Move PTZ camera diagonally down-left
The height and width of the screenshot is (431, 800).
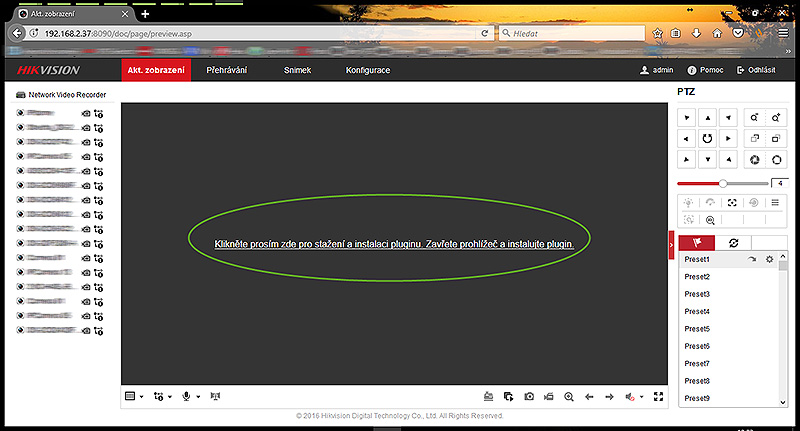686,160
